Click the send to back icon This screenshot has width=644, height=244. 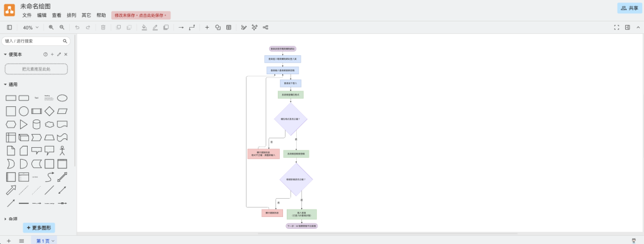click(x=129, y=28)
